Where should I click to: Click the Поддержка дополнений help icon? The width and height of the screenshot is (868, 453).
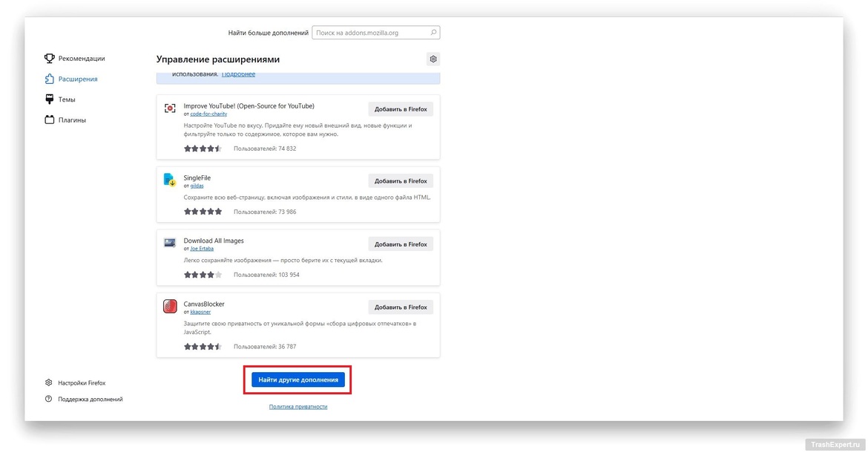tap(49, 399)
